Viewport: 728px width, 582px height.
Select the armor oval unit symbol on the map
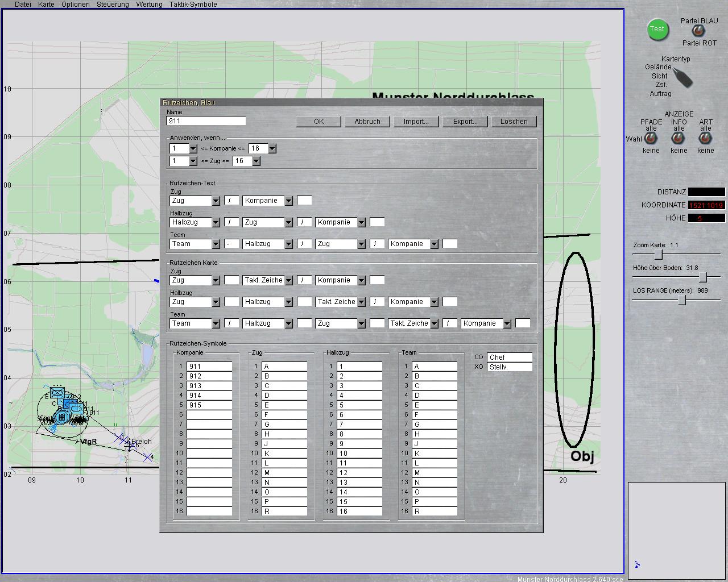click(75, 408)
